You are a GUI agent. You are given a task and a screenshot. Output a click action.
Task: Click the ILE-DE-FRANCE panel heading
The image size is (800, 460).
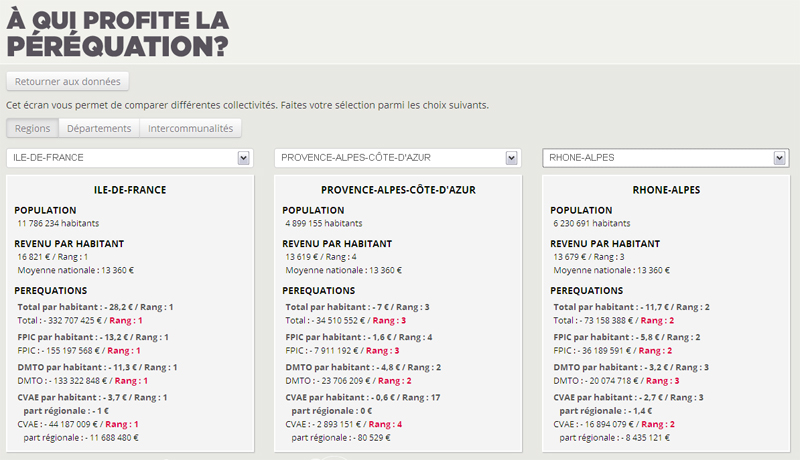click(129, 189)
